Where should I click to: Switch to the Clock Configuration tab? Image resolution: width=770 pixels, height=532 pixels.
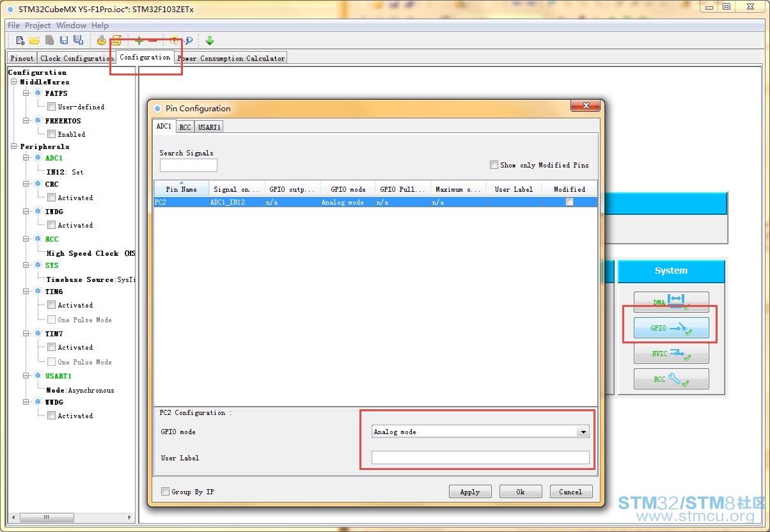pyautogui.click(x=76, y=58)
